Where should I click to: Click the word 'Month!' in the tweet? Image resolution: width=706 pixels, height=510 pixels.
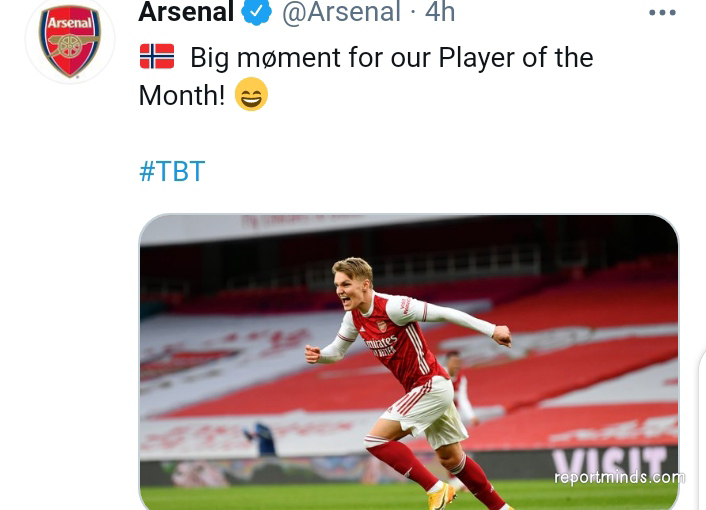click(x=182, y=95)
